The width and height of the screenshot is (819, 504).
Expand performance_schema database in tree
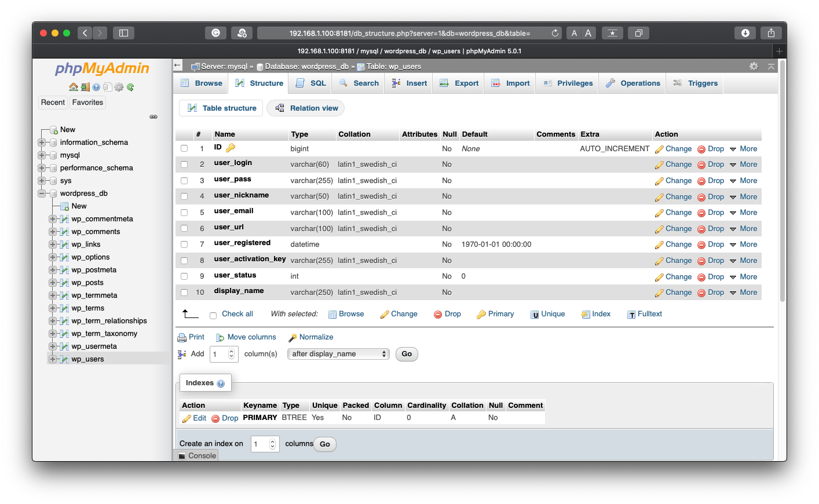(x=42, y=168)
